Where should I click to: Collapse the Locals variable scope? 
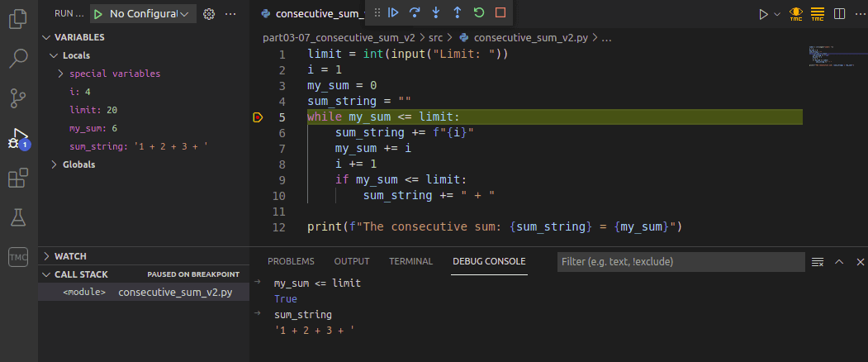pos(55,55)
